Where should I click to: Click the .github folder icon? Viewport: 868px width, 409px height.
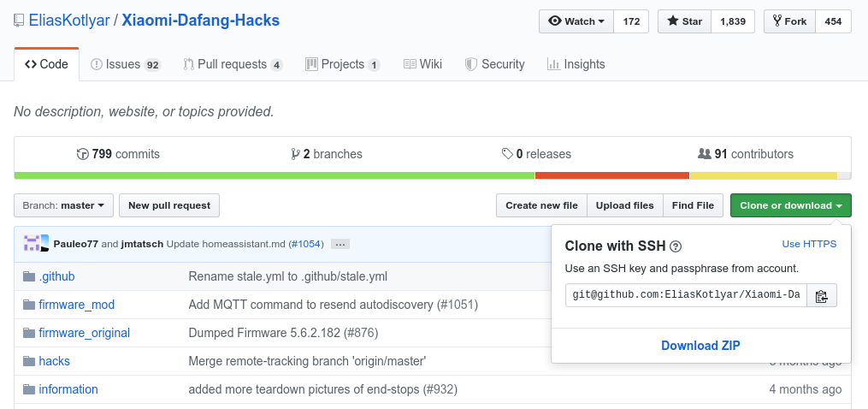tap(27, 276)
